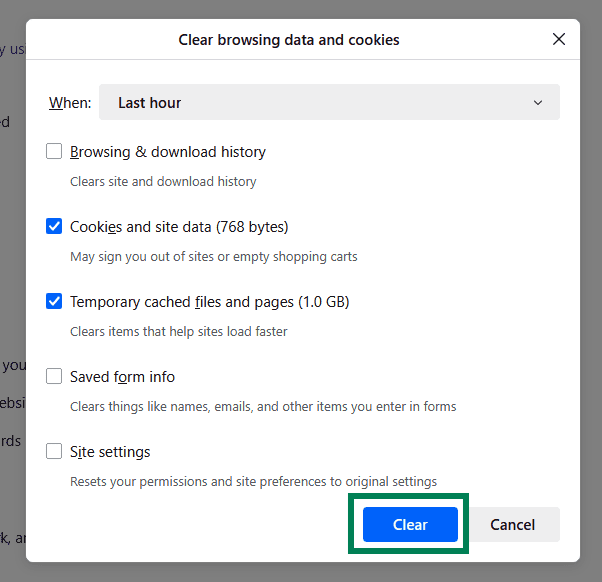This screenshot has height=582, width=602.
Task: Click 'Clears site and download history' text
Action: pos(163,182)
